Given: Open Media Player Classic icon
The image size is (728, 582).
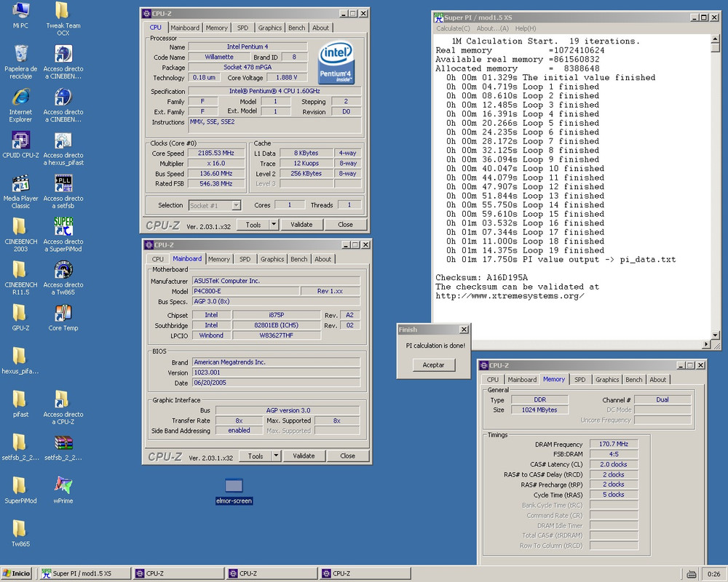Looking at the screenshot, I should point(20,191).
